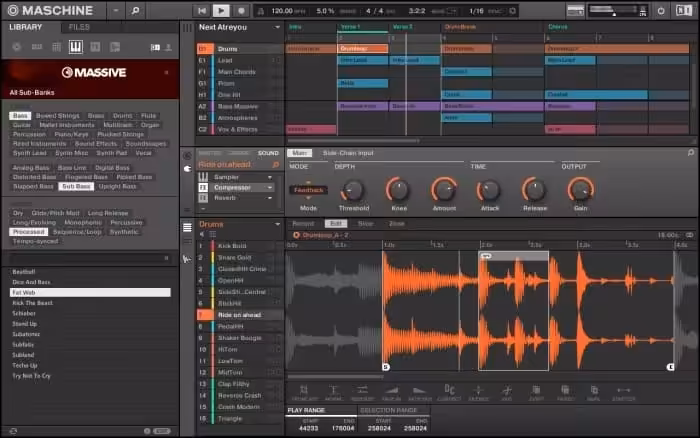Image resolution: width=700 pixels, height=438 pixels.
Task: Click All Sub-Banks bank label
Action: [x=32, y=92]
